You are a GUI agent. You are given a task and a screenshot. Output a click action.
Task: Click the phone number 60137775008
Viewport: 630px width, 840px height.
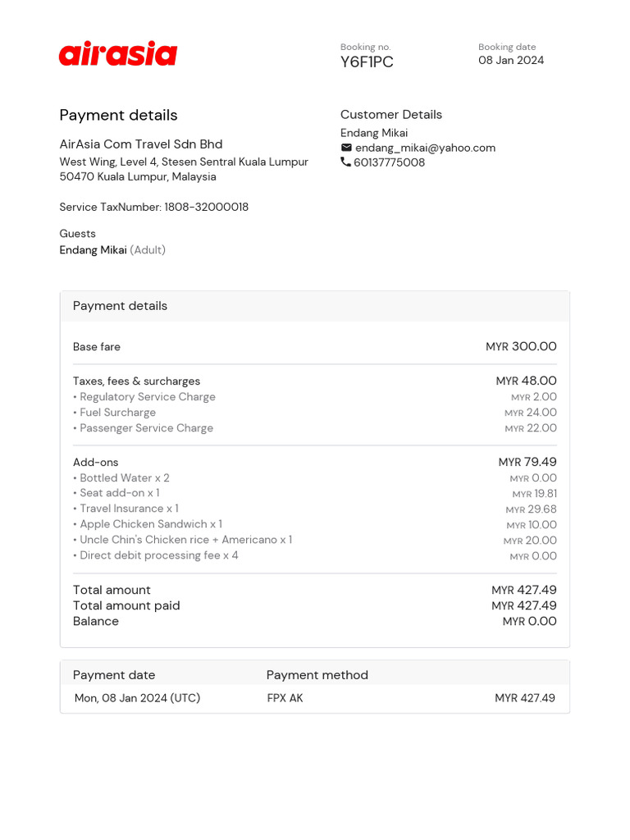coord(389,162)
